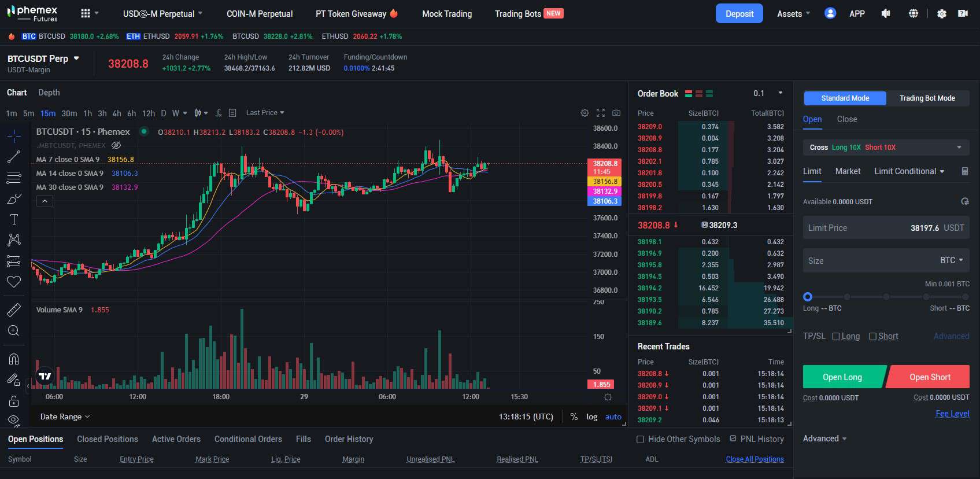The width and height of the screenshot is (980, 479).
Task: Select buy-and-sell order book view
Action: click(x=689, y=94)
